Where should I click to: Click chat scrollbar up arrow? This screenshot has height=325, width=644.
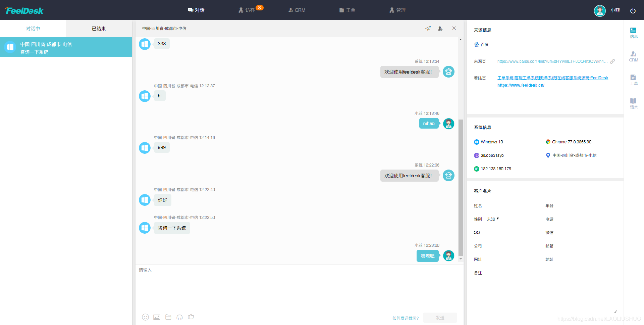coord(461,40)
